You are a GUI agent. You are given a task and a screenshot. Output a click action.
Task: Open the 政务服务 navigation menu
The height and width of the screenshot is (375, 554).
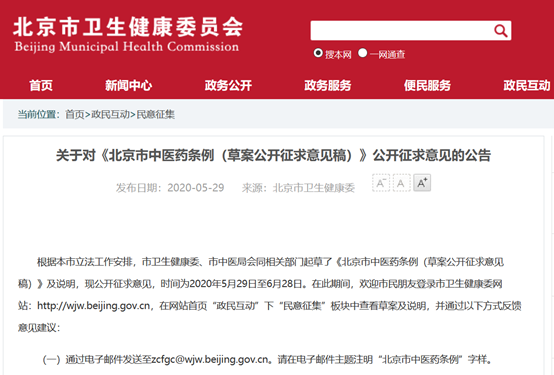coord(328,86)
